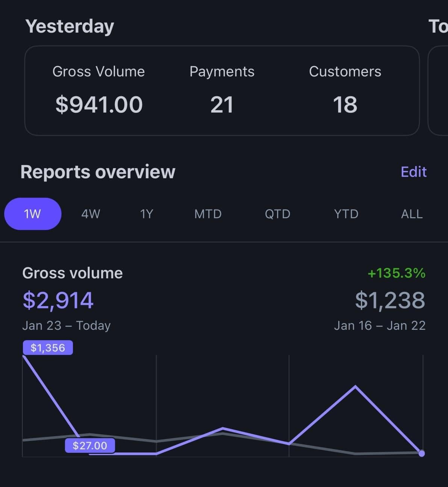Tap the $2,914 current gross volume
The height and width of the screenshot is (487, 448).
click(x=58, y=300)
